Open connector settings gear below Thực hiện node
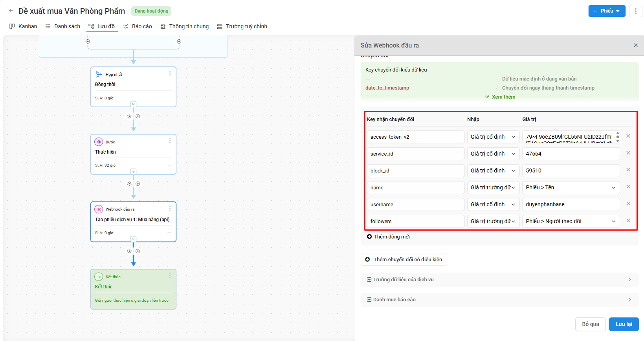This screenshot has height=341, width=644. pyautogui.click(x=129, y=183)
